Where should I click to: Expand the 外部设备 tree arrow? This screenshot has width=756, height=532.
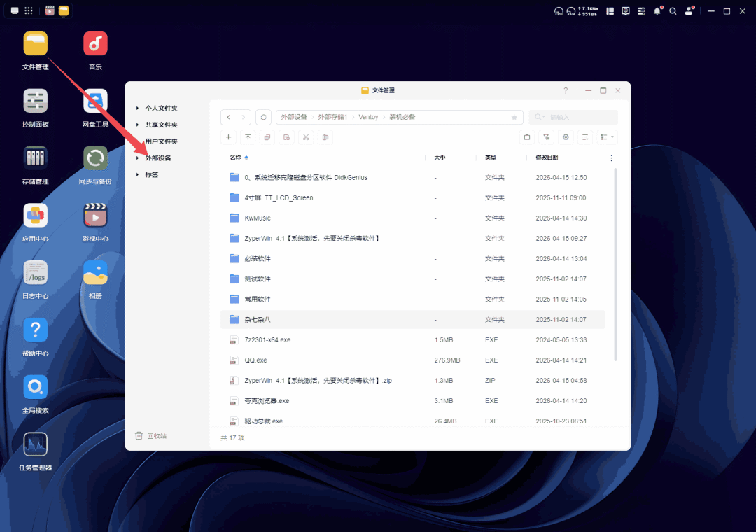(x=137, y=157)
